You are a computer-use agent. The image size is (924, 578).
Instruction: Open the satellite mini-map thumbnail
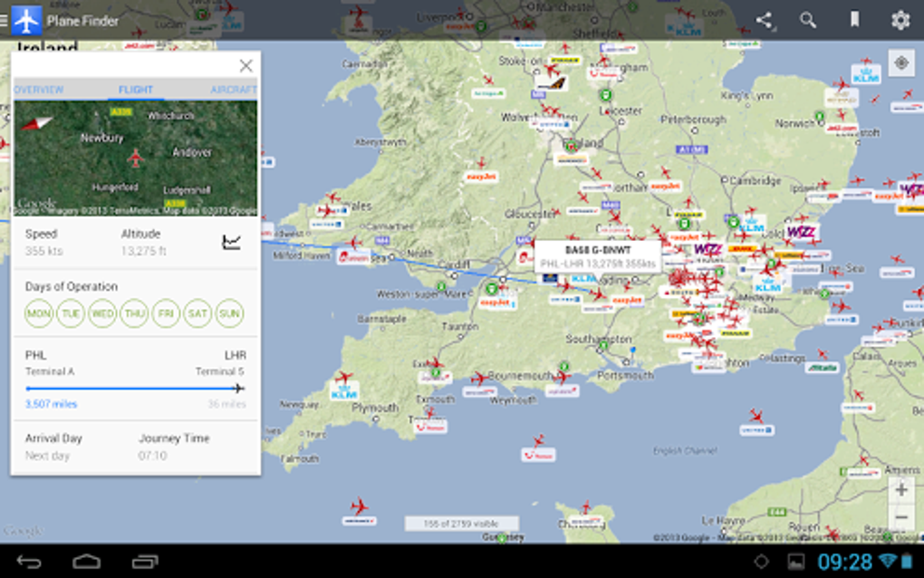coord(136,158)
